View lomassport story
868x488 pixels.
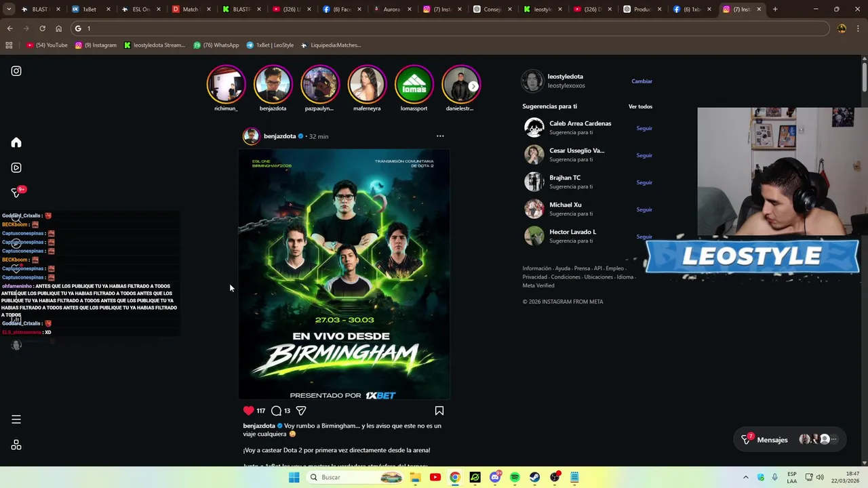pos(414,85)
